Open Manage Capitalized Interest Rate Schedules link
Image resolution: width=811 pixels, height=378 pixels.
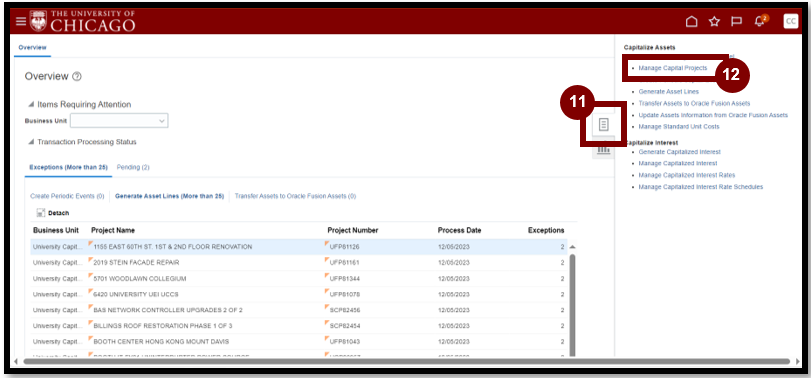coord(700,187)
